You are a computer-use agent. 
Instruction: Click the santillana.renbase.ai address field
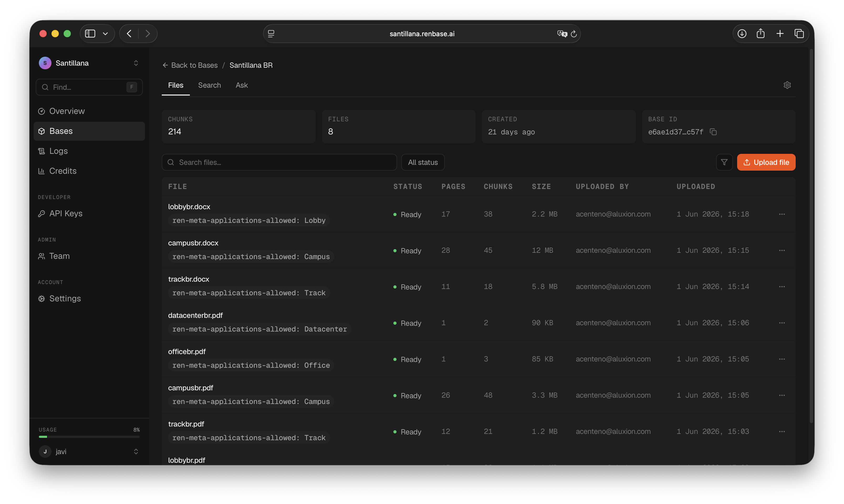click(422, 34)
